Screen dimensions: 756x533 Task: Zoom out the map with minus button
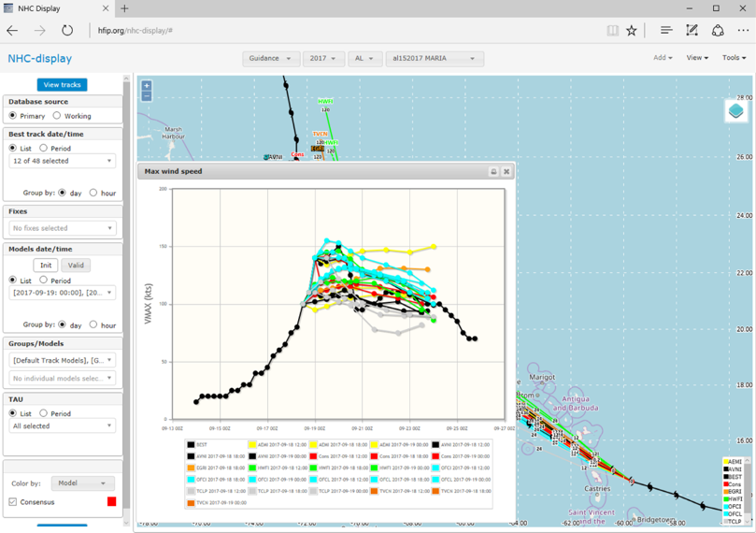[x=147, y=96]
